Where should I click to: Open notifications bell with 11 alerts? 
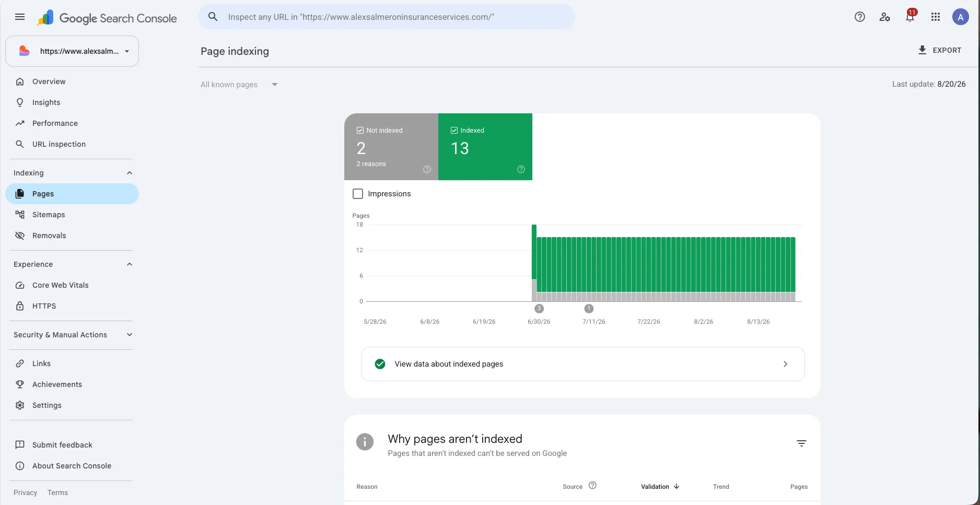click(x=910, y=17)
